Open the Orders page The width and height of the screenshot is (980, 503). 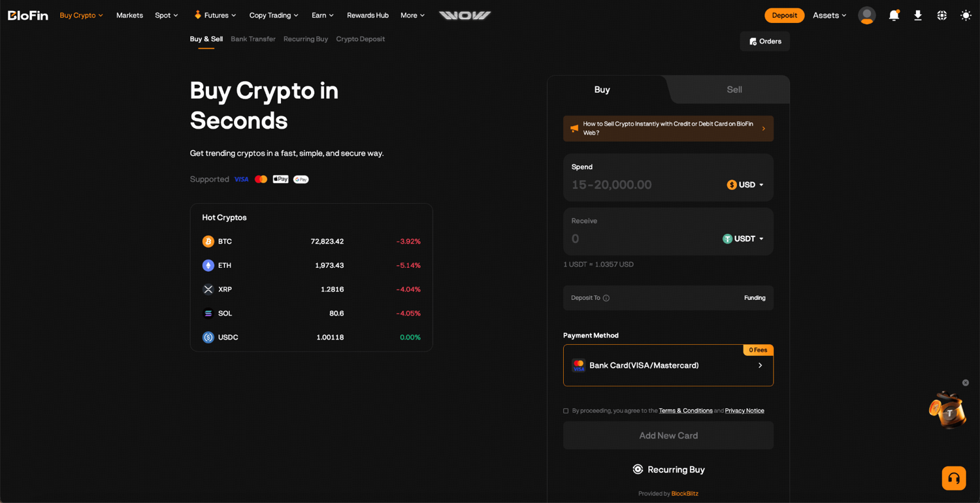pyautogui.click(x=765, y=41)
